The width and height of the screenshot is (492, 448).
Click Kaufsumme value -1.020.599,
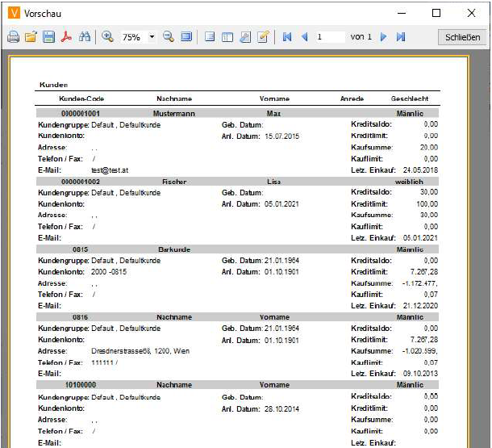[420, 351]
